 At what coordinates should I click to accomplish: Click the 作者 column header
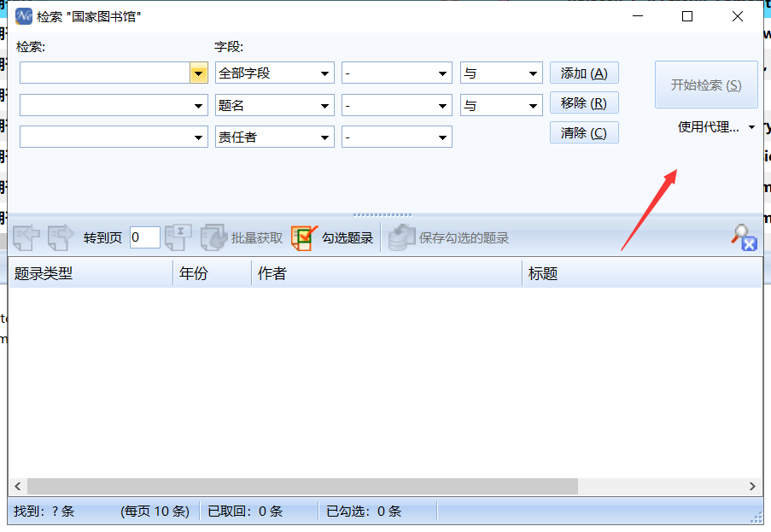[x=387, y=273]
